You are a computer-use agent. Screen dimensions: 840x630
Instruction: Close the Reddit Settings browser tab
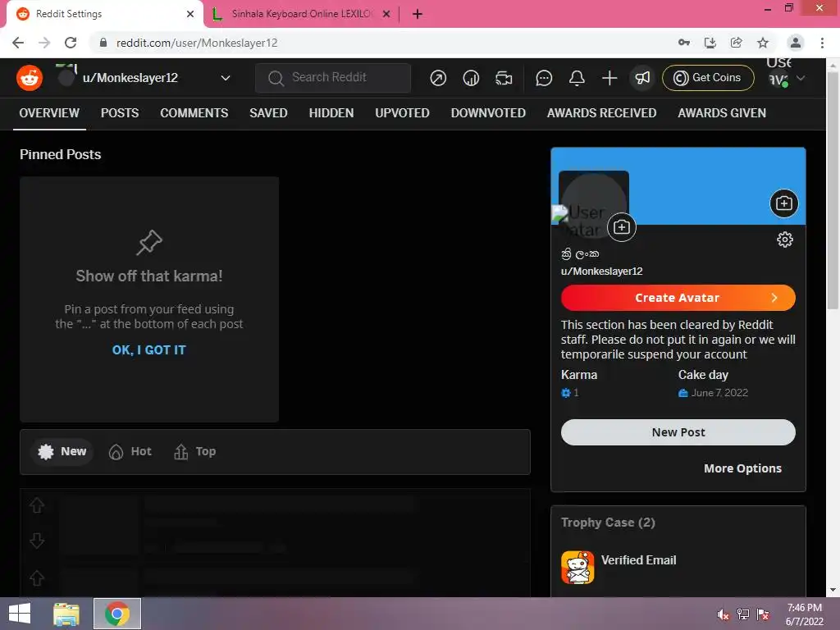[190, 14]
